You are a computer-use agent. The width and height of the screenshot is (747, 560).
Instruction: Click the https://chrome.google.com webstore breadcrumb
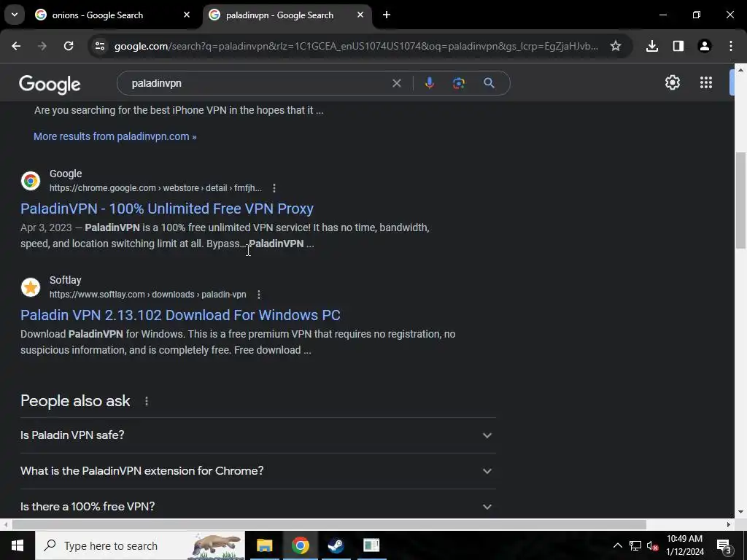[x=155, y=188]
